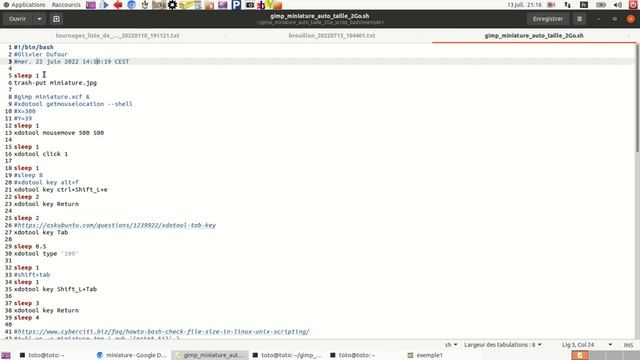The width and height of the screenshot is (640, 360).
Task: Place cursor on line 6 trash-put miniature.jpg
Action: coord(56,83)
